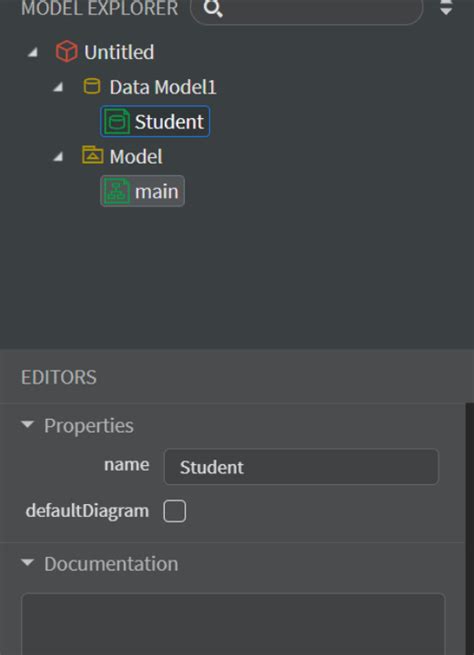Collapse the Data Model1 tree node

pyautogui.click(x=58, y=87)
